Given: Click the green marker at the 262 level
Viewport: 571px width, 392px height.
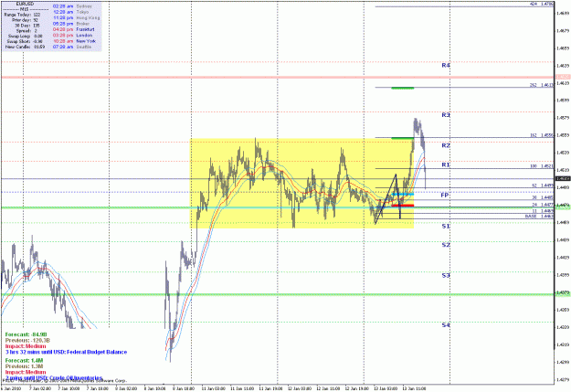Looking at the screenshot, I should click(403, 88).
